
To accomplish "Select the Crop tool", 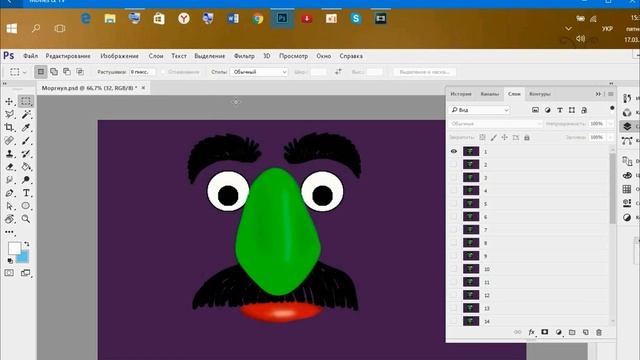I will click(x=9, y=127).
